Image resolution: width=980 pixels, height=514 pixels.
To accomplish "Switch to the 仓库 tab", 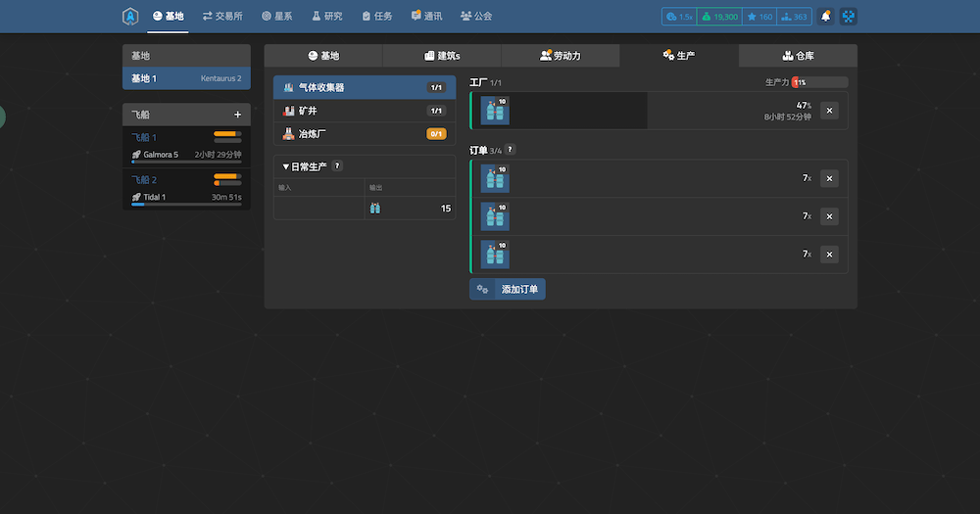I will point(798,56).
